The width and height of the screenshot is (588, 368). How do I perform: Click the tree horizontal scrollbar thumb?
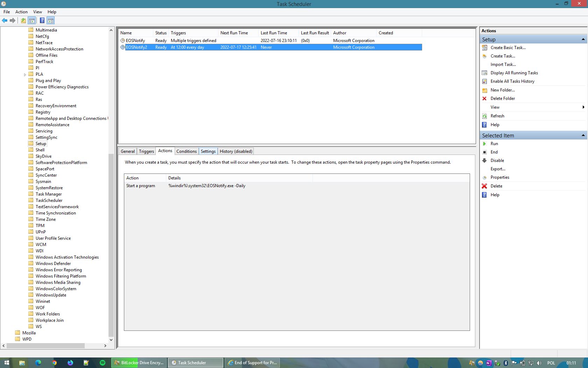[x=45, y=346]
